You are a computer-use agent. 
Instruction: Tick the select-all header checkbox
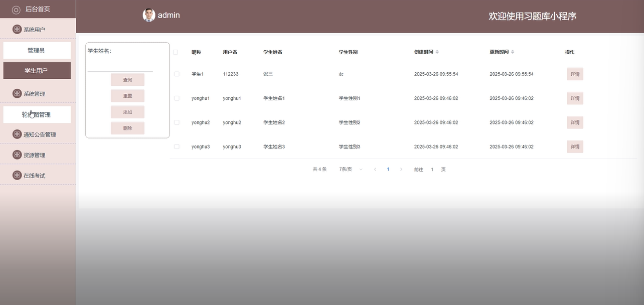point(176,52)
